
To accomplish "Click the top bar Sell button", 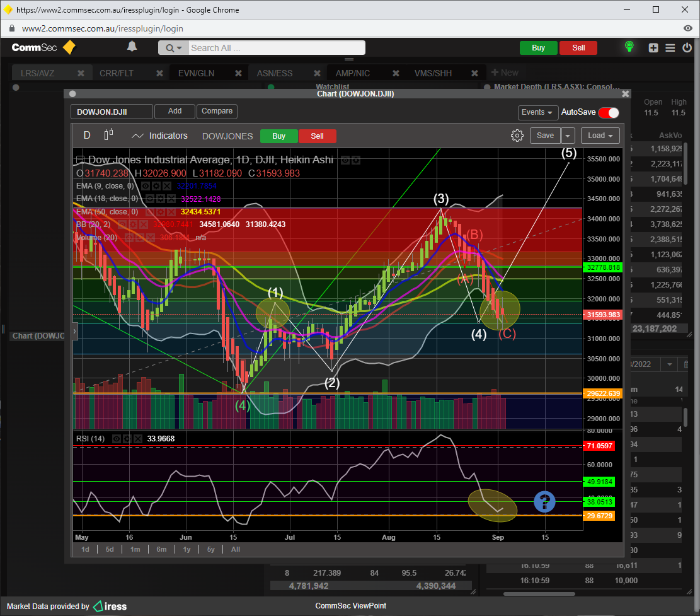I will (578, 48).
